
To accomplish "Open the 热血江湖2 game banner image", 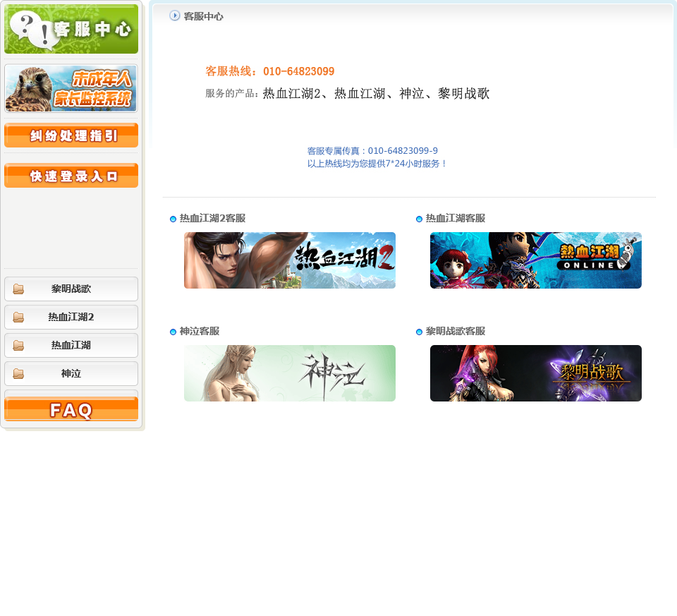I will [x=290, y=260].
